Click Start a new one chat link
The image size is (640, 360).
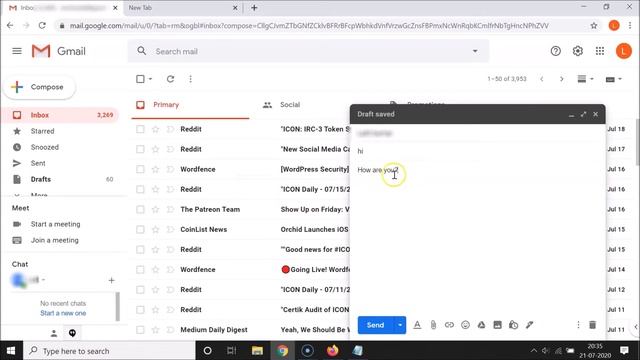click(x=63, y=313)
